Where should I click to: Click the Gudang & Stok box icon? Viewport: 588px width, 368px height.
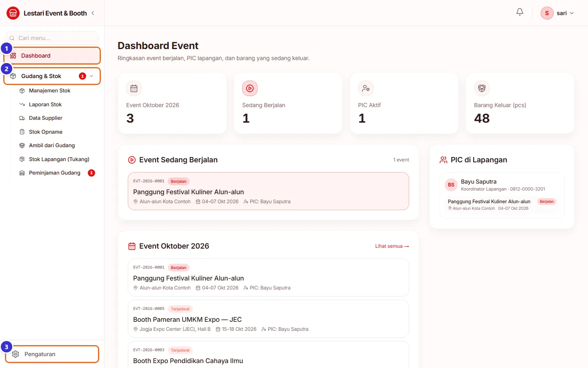pos(13,76)
